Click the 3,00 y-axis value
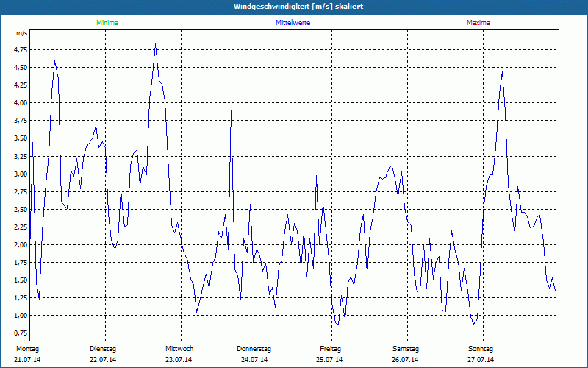The width and height of the screenshot is (588, 368). pyautogui.click(x=21, y=174)
